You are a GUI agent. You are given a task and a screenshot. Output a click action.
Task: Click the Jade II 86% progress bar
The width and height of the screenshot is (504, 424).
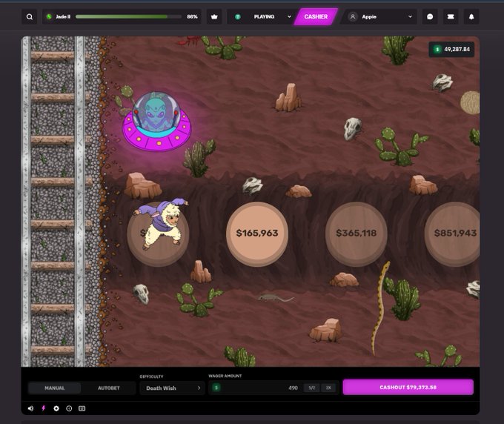[128, 17]
